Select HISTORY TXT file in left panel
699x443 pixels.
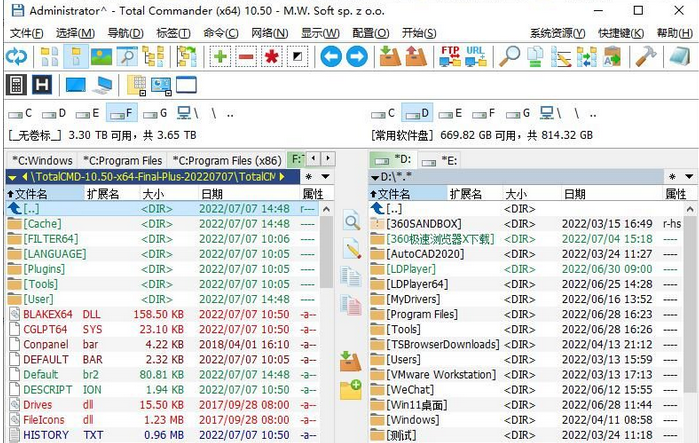pyautogui.click(x=163, y=435)
